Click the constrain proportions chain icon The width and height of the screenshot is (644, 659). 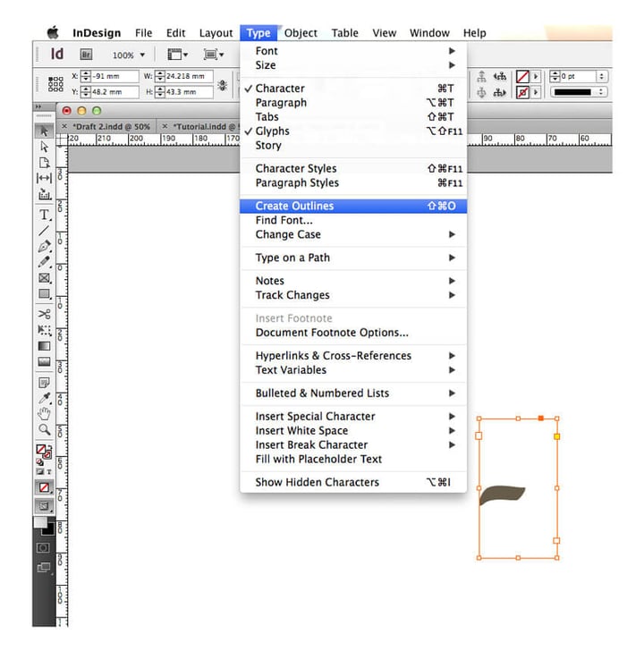(x=222, y=85)
